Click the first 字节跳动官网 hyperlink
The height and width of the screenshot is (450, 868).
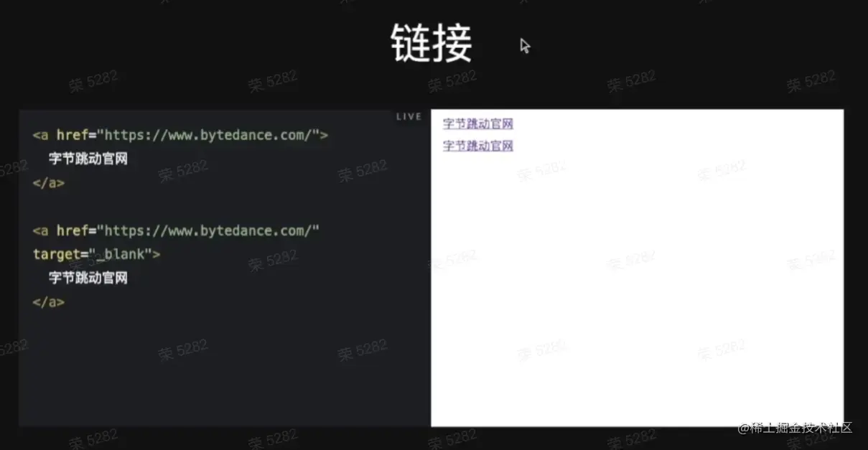(x=476, y=123)
